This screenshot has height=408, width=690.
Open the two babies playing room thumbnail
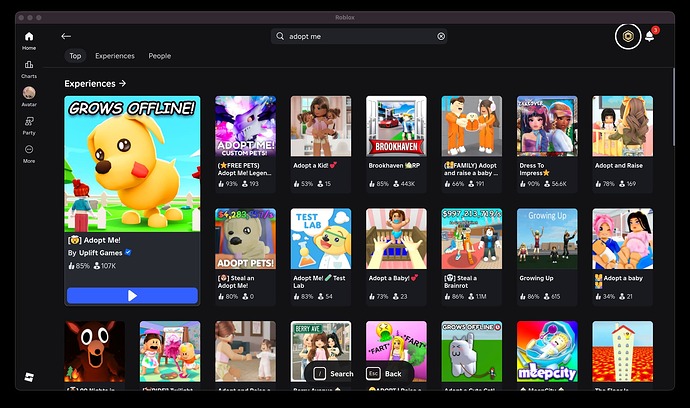246,351
